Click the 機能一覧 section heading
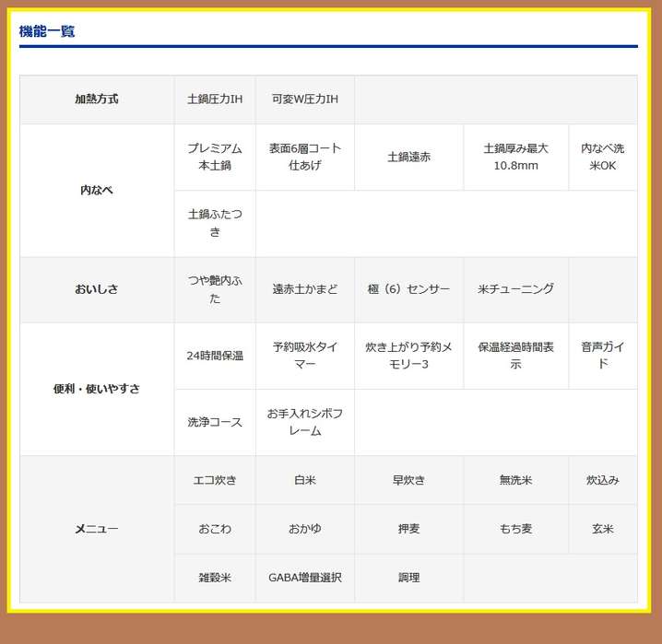The height and width of the screenshot is (644, 662). point(47,31)
